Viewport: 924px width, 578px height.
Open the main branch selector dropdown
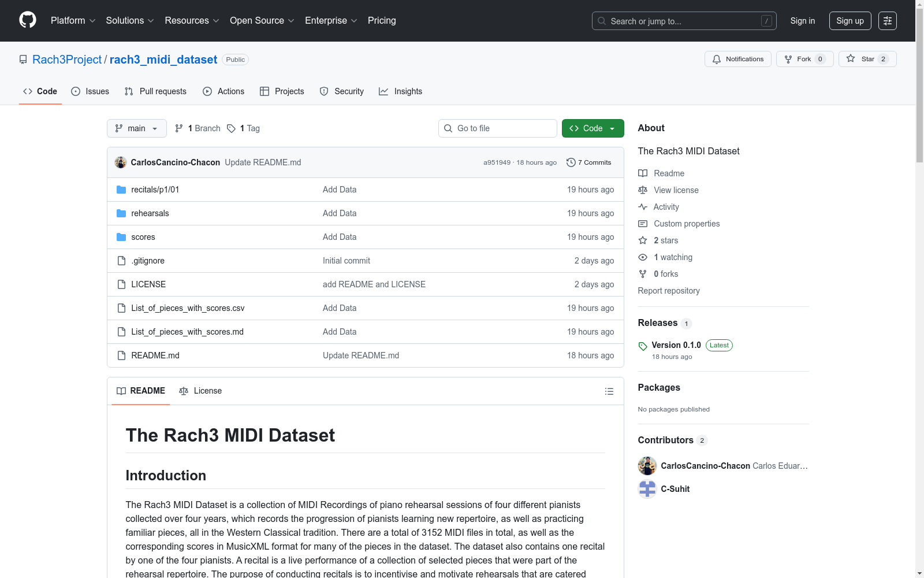pyautogui.click(x=137, y=128)
